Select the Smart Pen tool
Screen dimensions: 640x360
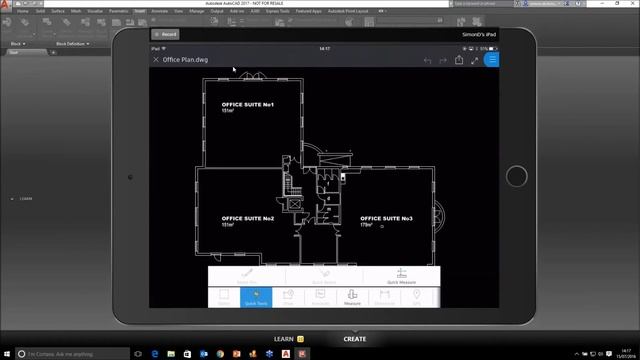coord(247,276)
